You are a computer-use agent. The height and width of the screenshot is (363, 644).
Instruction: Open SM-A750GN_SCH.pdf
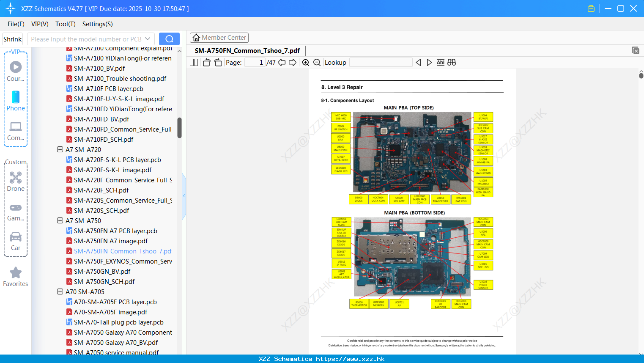pyautogui.click(x=104, y=281)
